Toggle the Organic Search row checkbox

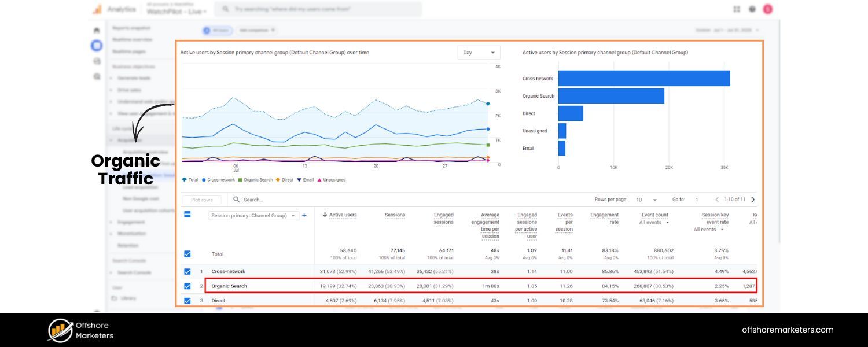click(187, 286)
